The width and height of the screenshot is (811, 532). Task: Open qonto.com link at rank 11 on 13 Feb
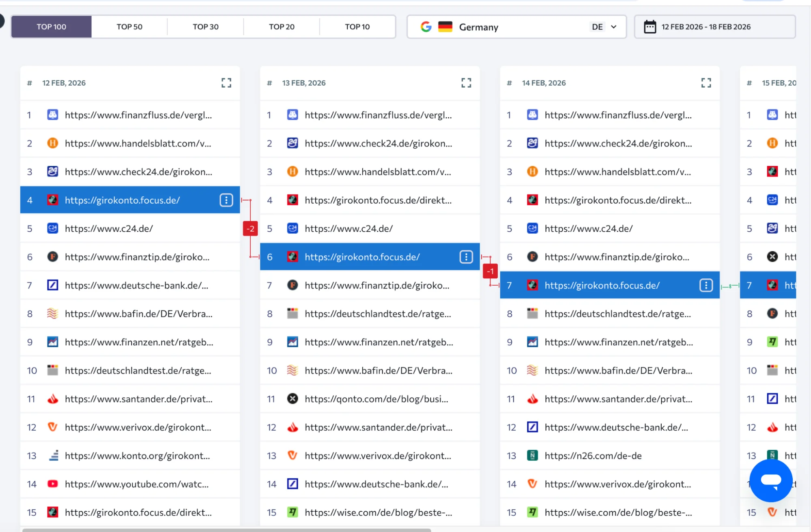coord(376,398)
